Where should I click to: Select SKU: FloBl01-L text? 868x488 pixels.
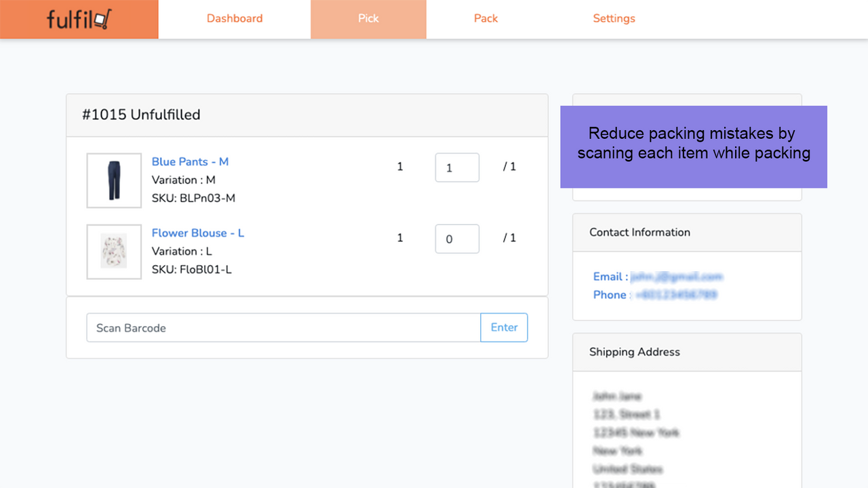(191, 269)
